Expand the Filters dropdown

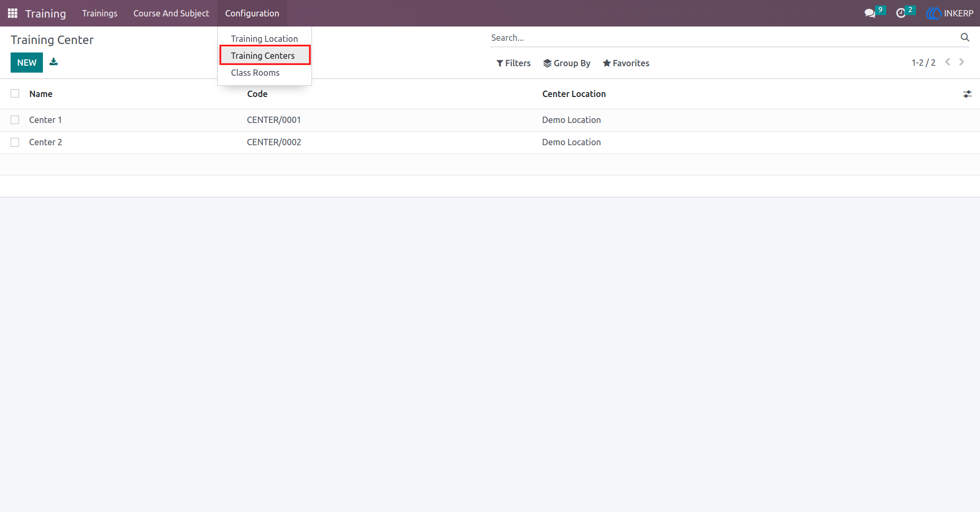[513, 63]
